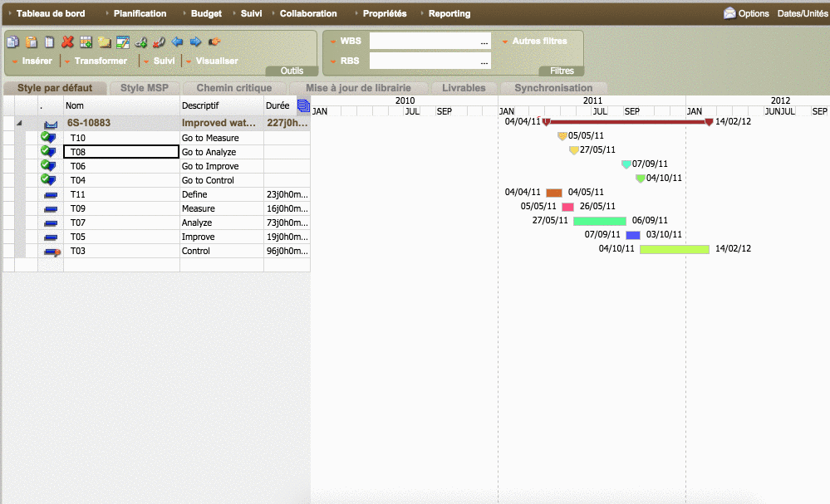This screenshot has height=504, width=830.
Task: Open the Reporting menu
Action: 449,13
